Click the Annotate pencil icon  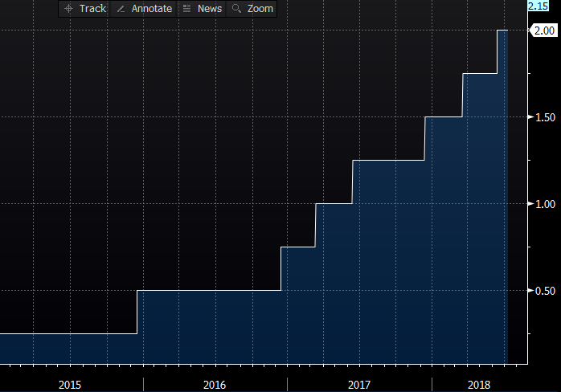(x=121, y=9)
